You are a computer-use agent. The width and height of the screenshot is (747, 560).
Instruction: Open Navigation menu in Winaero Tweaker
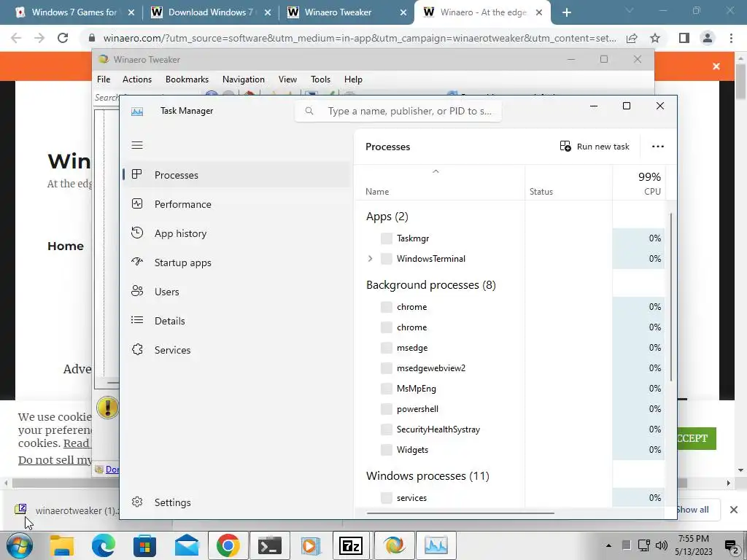(244, 79)
